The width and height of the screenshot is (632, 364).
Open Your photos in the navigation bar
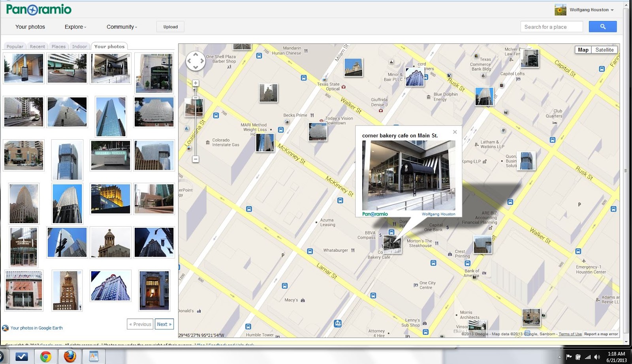tap(30, 27)
